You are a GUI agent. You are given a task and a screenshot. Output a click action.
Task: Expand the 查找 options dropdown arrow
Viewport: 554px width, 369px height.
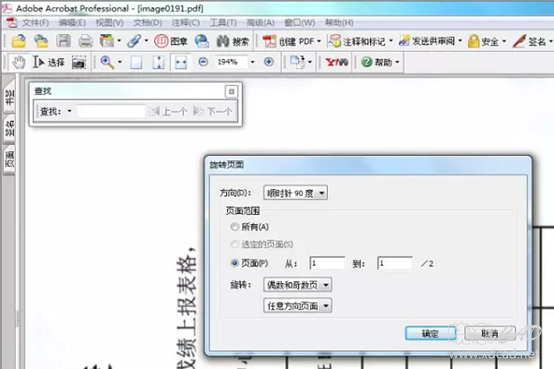coord(70,111)
